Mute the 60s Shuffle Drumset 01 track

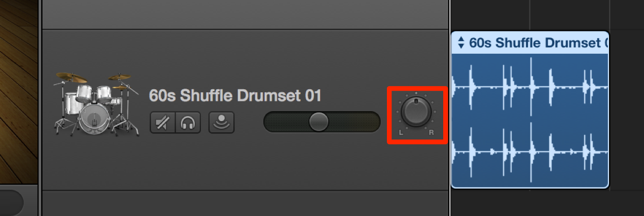162,123
